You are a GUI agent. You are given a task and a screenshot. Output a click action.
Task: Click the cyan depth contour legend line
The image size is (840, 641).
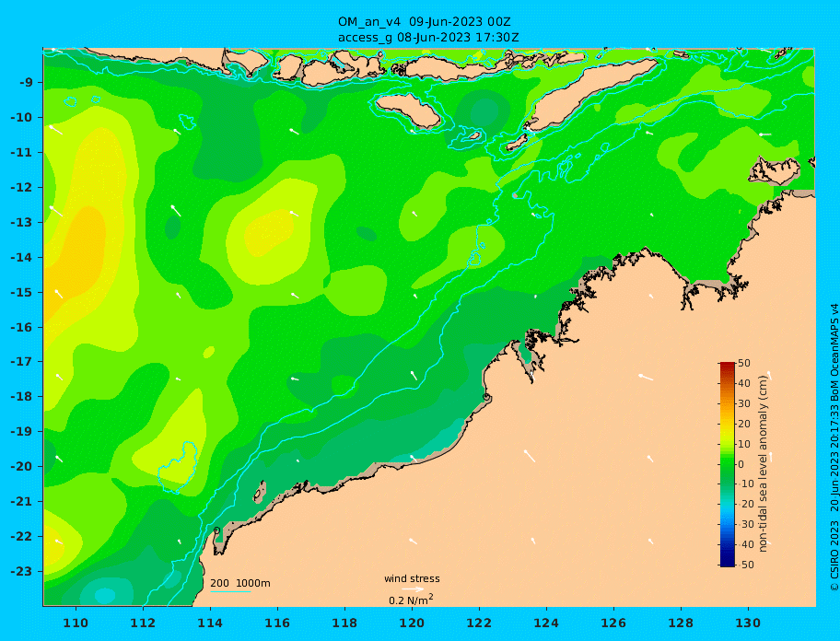tap(230, 591)
